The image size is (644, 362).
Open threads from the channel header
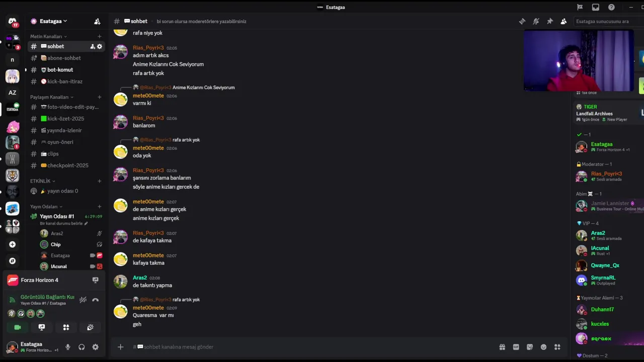tap(522, 21)
